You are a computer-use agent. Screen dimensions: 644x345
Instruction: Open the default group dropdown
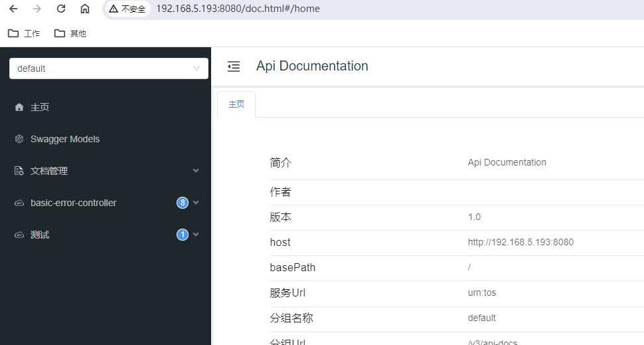click(108, 68)
